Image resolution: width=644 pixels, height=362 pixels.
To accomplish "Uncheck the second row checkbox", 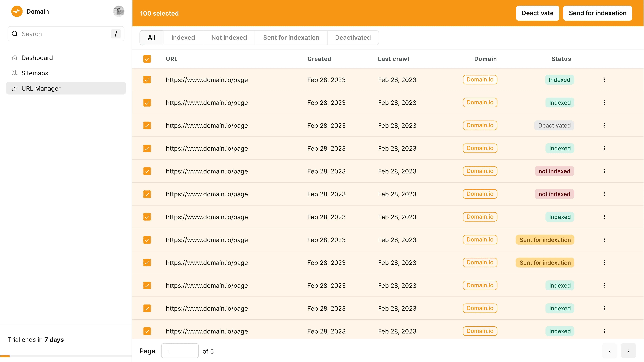I will [147, 103].
